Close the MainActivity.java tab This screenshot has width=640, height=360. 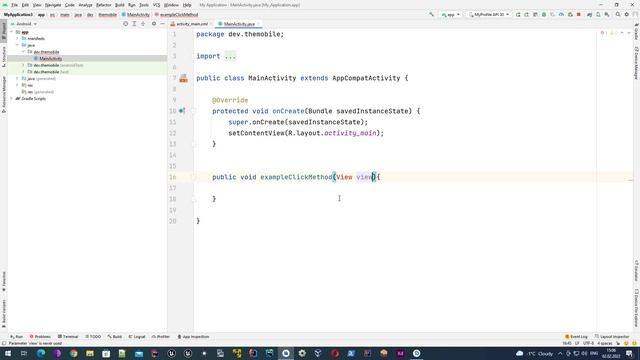coord(259,24)
